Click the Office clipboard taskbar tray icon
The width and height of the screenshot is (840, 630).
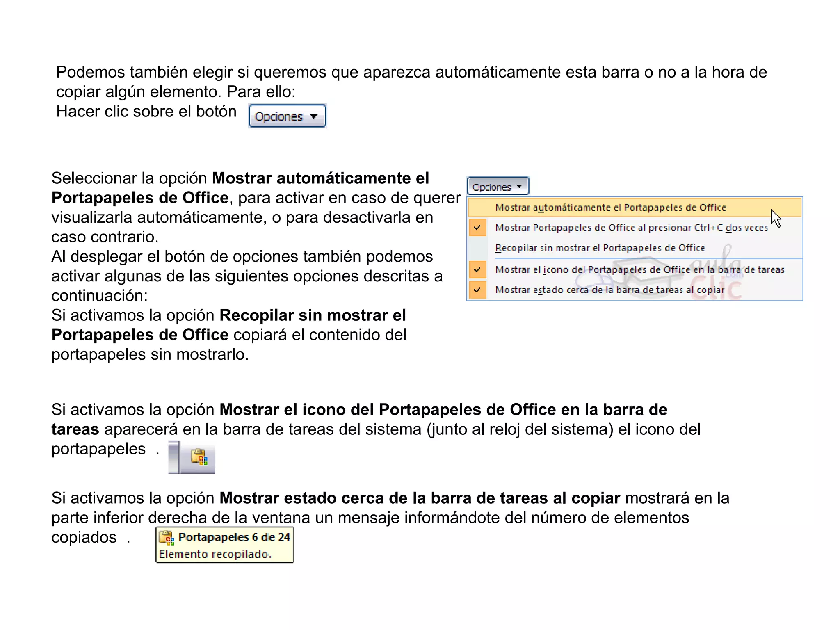tap(199, 457)
